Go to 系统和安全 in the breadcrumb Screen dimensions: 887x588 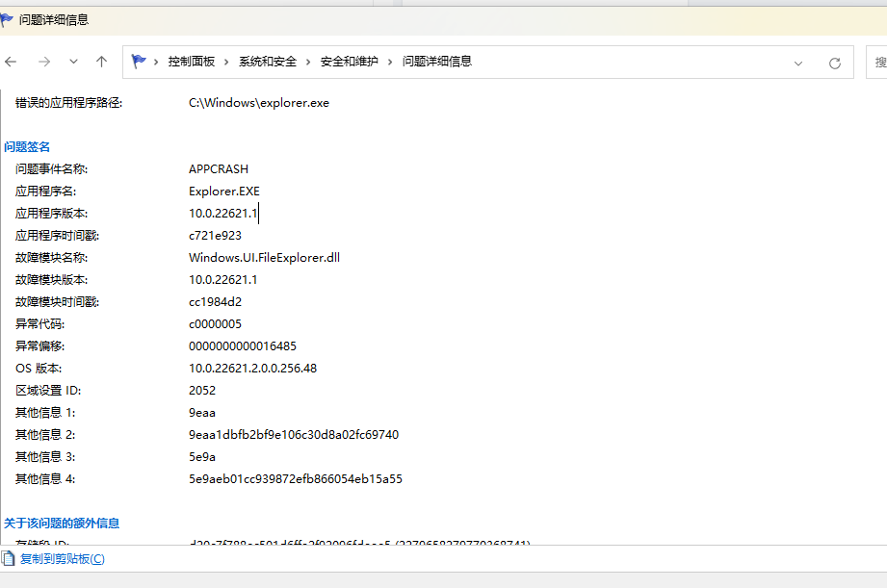268,62
